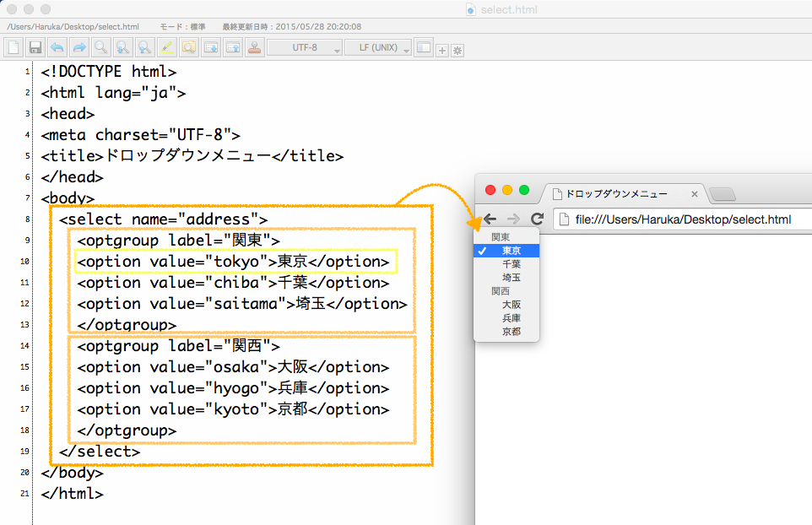Click the title tag code line
Image resolution: width=812 pixels, height=525 pixels.
click(192, 156)
